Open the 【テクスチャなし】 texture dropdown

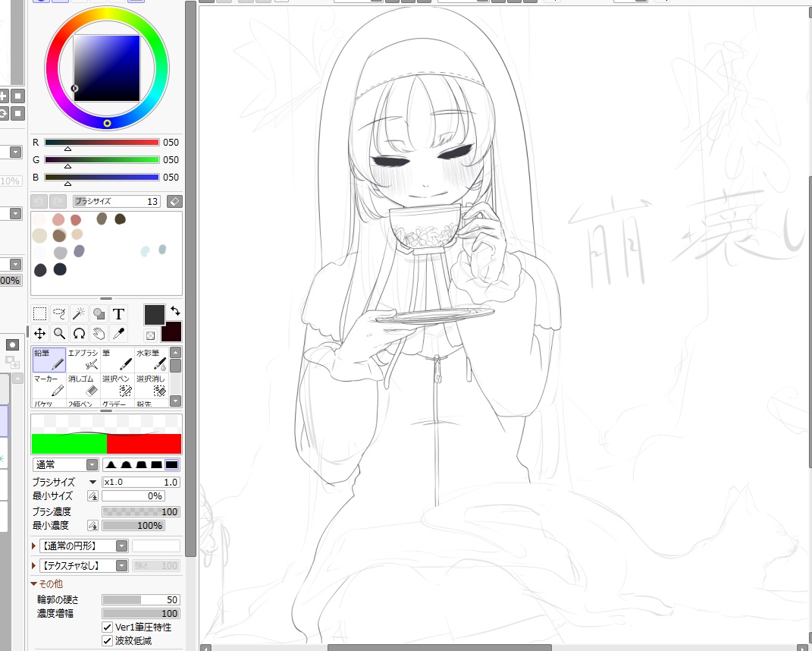pos(122,565)
